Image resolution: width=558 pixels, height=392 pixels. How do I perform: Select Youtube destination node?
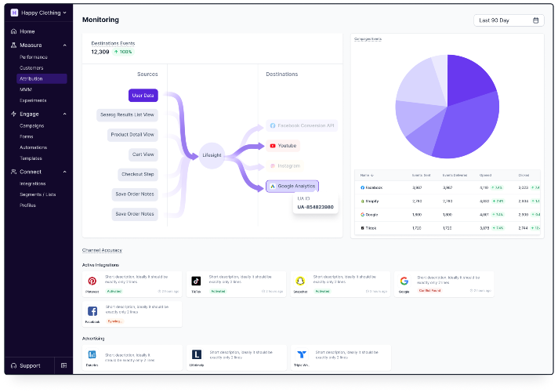point(283,146)
